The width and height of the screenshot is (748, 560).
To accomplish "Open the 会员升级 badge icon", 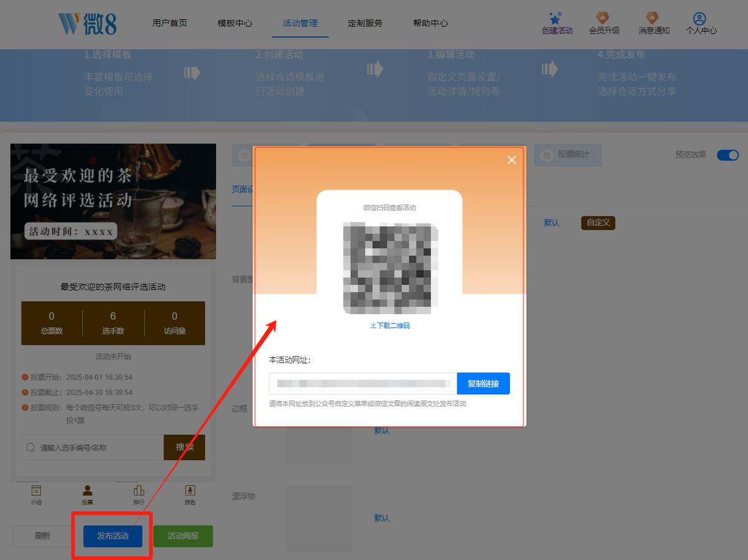I will pos(603,18).
